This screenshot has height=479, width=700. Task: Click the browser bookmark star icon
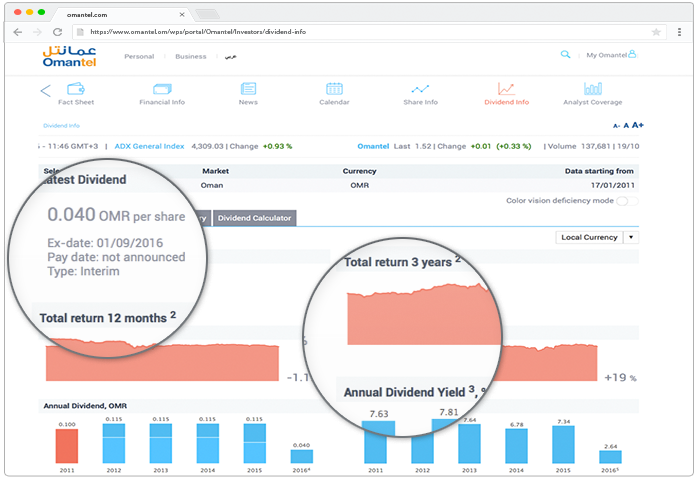click(656, 32)
